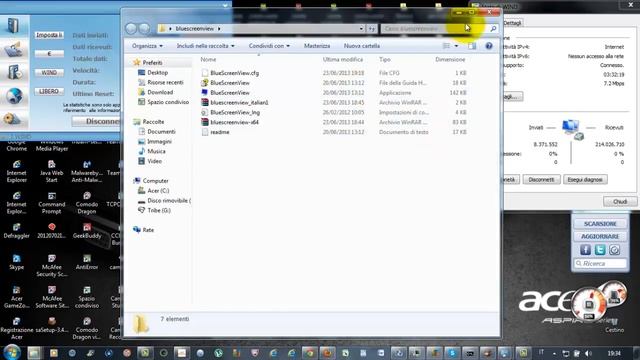Open the view options dropdown arrow
640x360 pixels.
456,46
